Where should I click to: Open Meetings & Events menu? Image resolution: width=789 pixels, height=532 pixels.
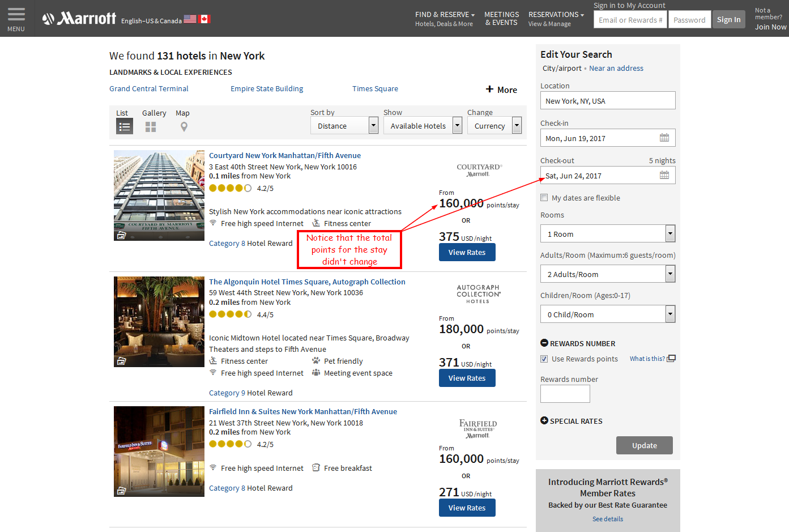pos(501,19)
